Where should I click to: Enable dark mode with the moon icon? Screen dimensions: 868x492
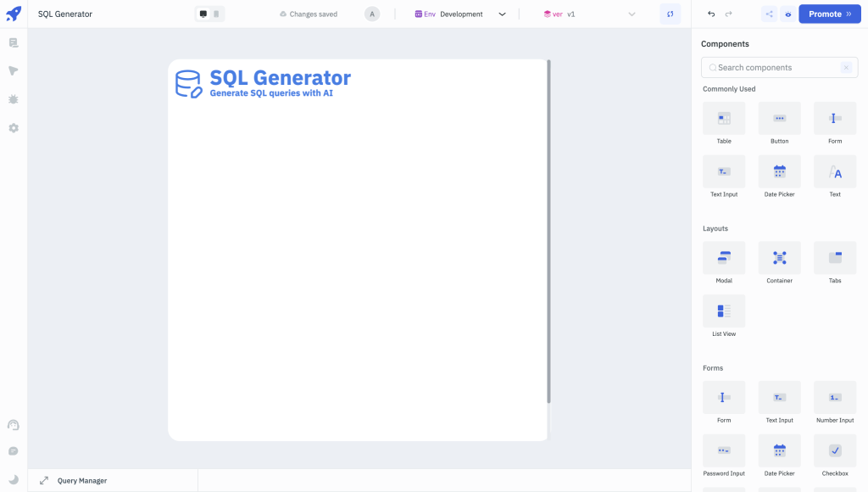13,479
